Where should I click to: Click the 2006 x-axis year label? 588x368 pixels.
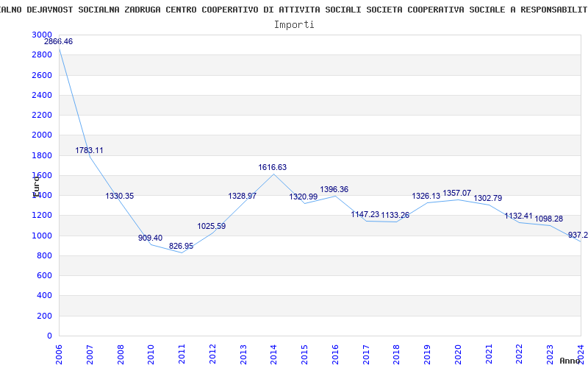pyautogui.click(x=59, y=355)
